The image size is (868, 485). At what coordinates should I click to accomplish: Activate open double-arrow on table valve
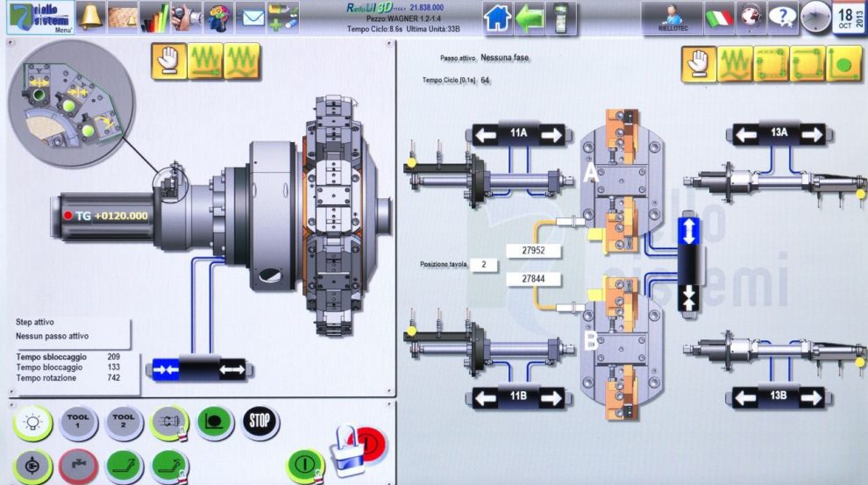point(232,370)
